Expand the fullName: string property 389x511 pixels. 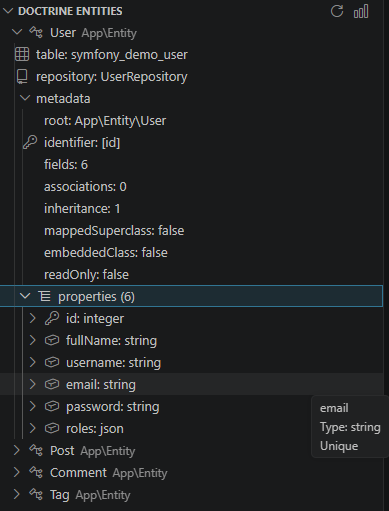click(x=32, y=340)
